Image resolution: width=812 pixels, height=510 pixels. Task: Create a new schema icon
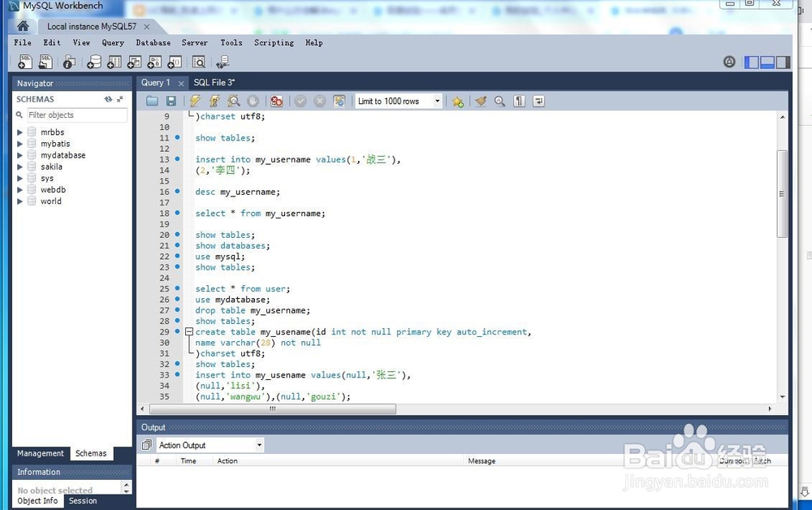[x=93, y=63]
